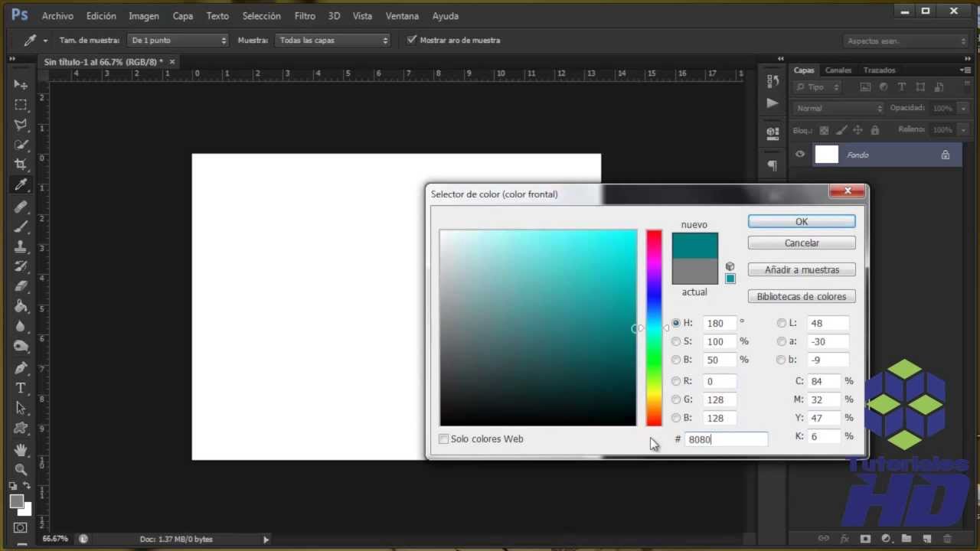The height and width of the screenshot is (551, 980).
Task: Hide the Fondo layer with eye icon
Action: 800,155
